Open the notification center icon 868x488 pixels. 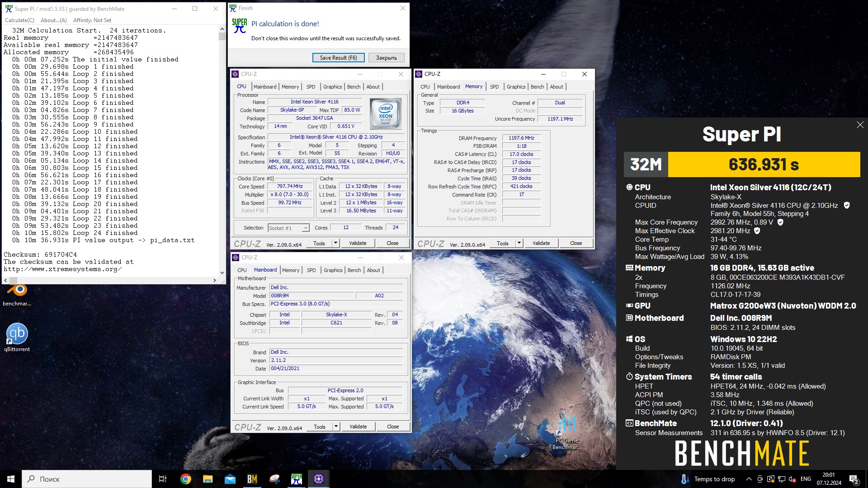pyautogui.click(x=854, y=479)
